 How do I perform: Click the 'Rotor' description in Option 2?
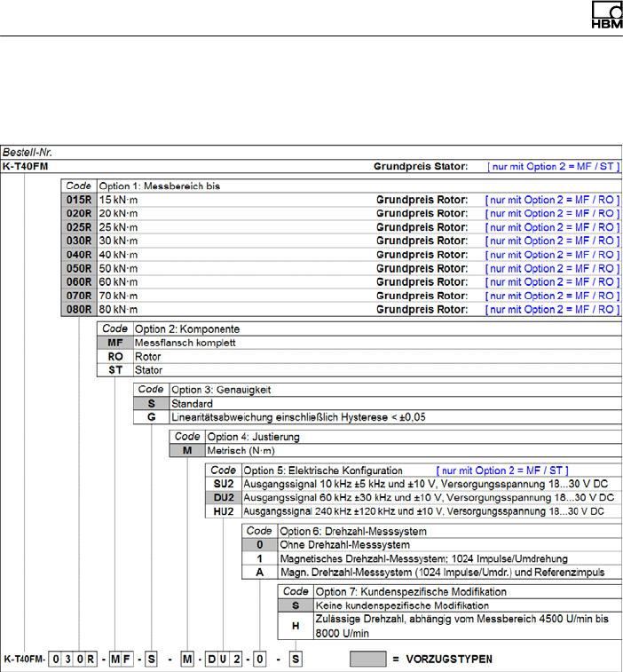tap(148, 357)
